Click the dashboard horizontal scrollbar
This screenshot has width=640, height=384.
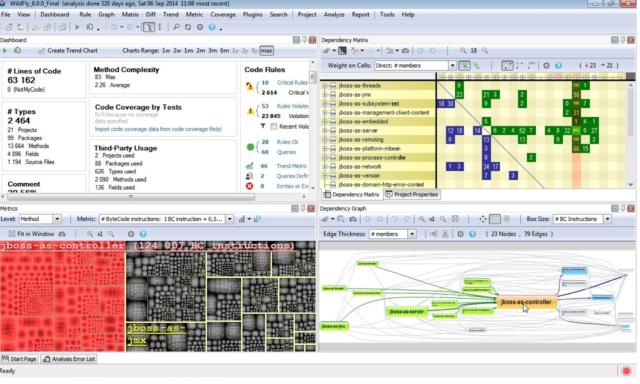[131, 197]
